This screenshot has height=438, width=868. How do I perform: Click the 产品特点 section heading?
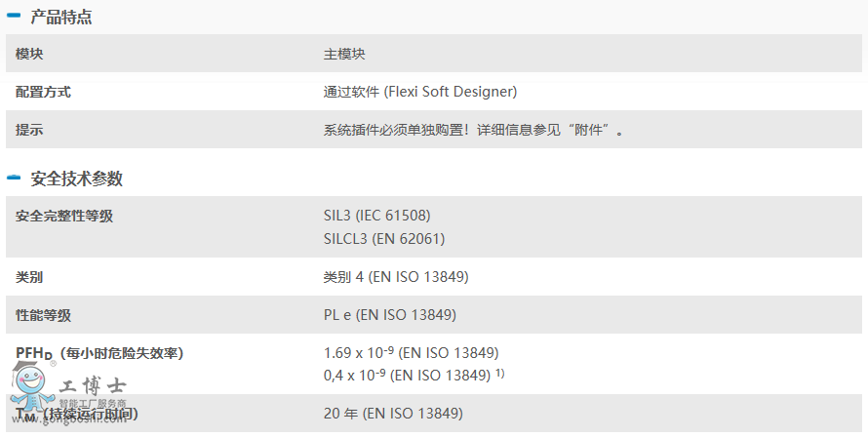(61, 17)
